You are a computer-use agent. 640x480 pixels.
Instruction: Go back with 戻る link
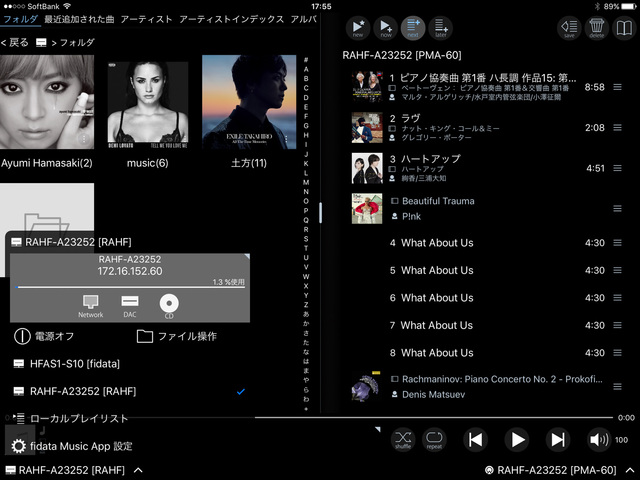point(15,42)
